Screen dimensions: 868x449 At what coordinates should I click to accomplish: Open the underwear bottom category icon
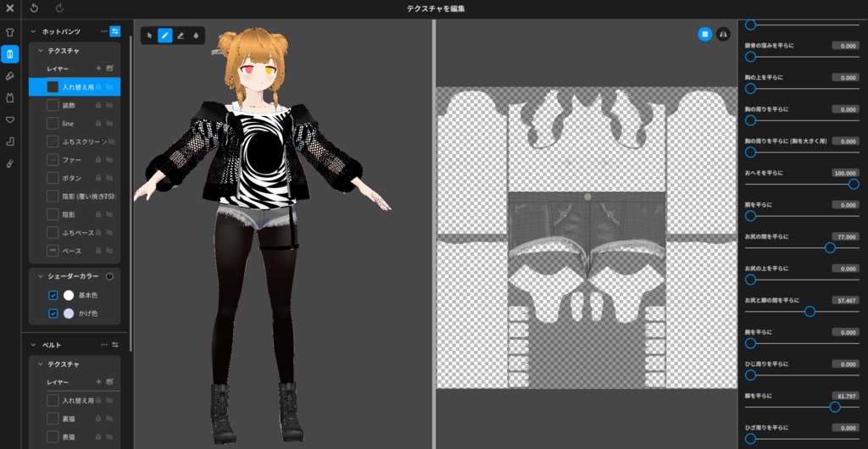[10, 120]
